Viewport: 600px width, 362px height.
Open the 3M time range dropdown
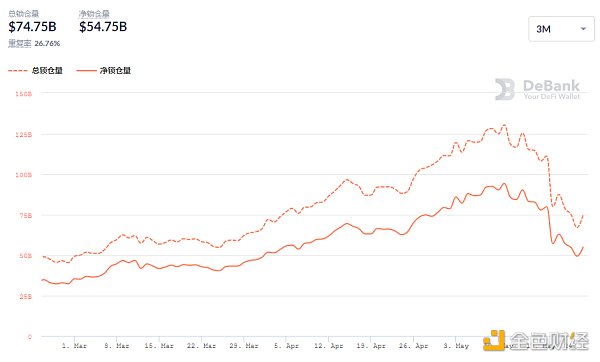(561, 29)
